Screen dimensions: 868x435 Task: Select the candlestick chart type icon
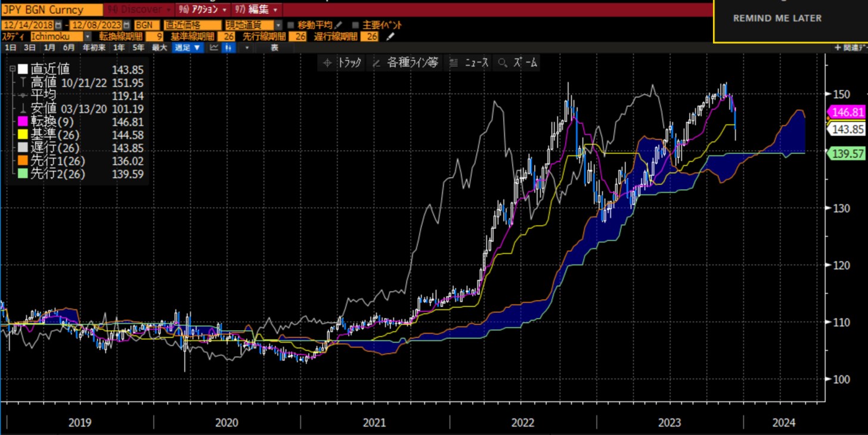coord(228,48)
